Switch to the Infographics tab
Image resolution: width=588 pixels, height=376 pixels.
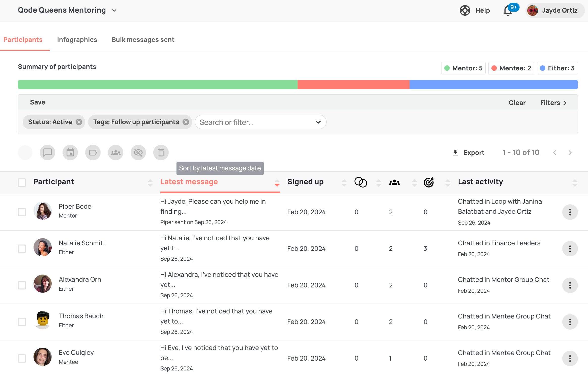coord(77,40)
